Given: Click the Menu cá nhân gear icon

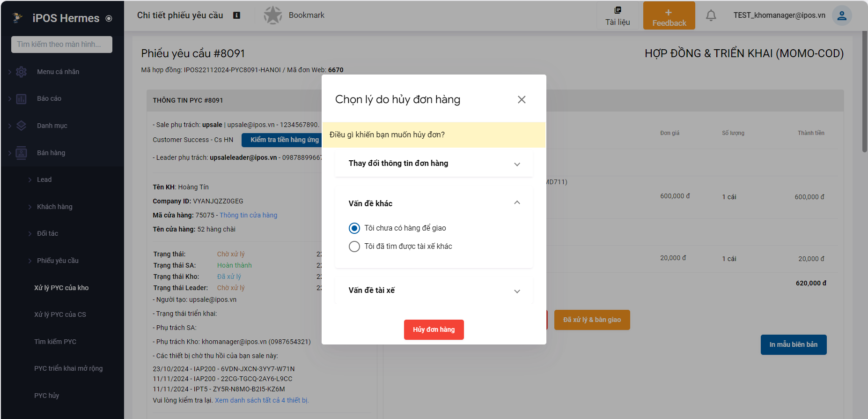Looking at the screenshot, I should click(x=22, y=72).
